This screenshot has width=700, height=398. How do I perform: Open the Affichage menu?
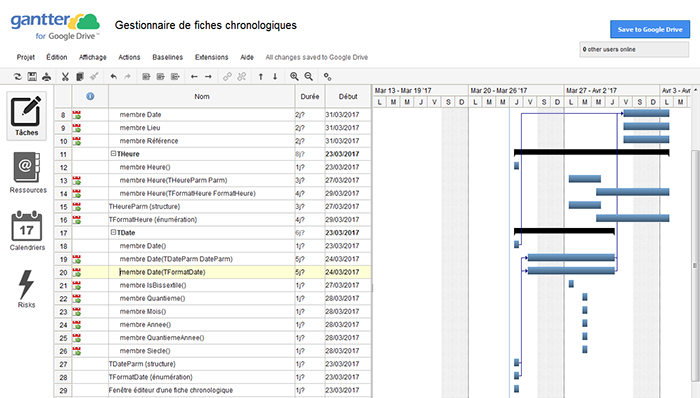point(92,57)
